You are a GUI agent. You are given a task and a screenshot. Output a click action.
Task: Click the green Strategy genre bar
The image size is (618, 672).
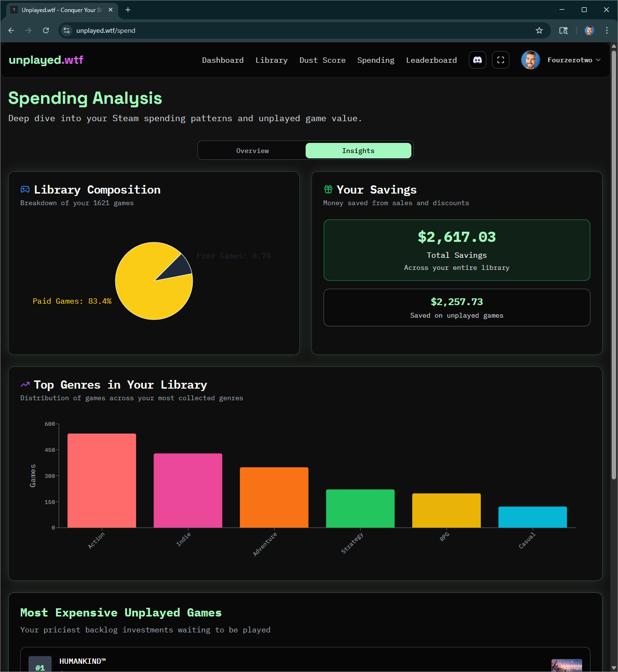coord(360,508)
